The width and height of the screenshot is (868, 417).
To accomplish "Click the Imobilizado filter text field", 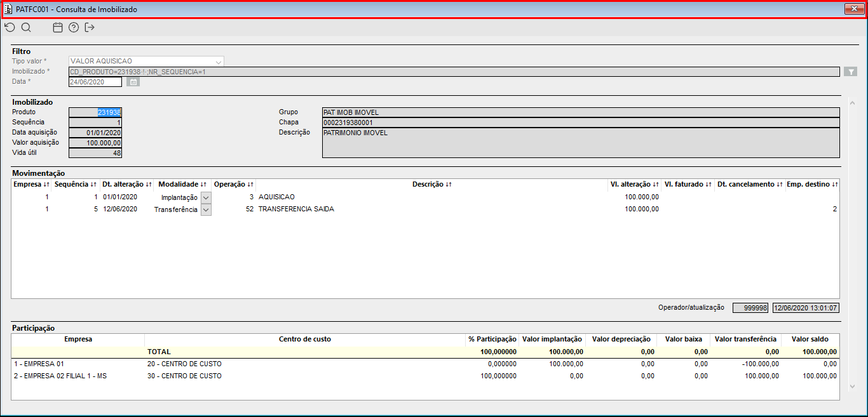I will tap(454, 72).
